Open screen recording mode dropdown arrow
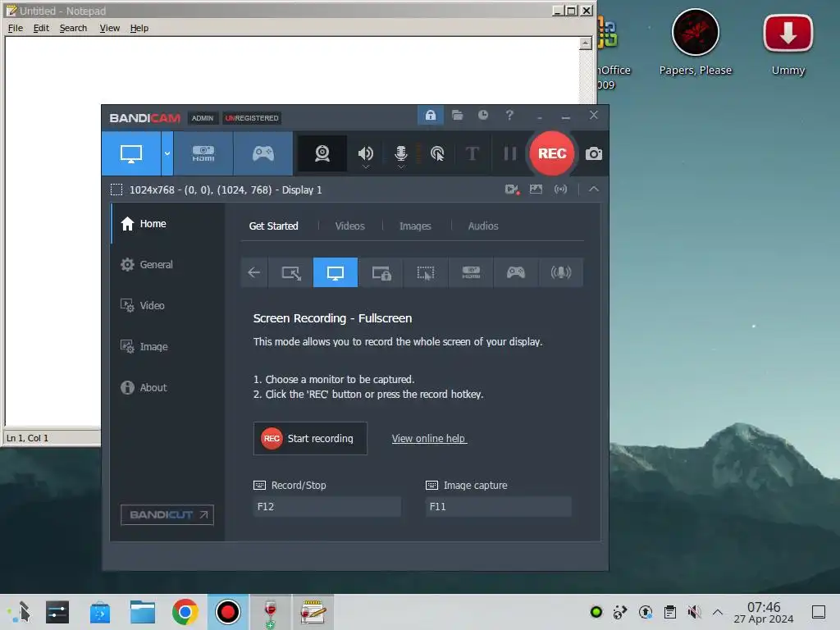Viewport: 840px width, 630px height. (x=167, y=153)
